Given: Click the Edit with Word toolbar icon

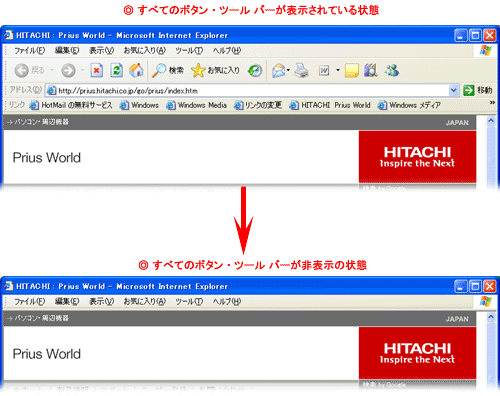Looking at the screenshot, I should click(x=324, y=70).
